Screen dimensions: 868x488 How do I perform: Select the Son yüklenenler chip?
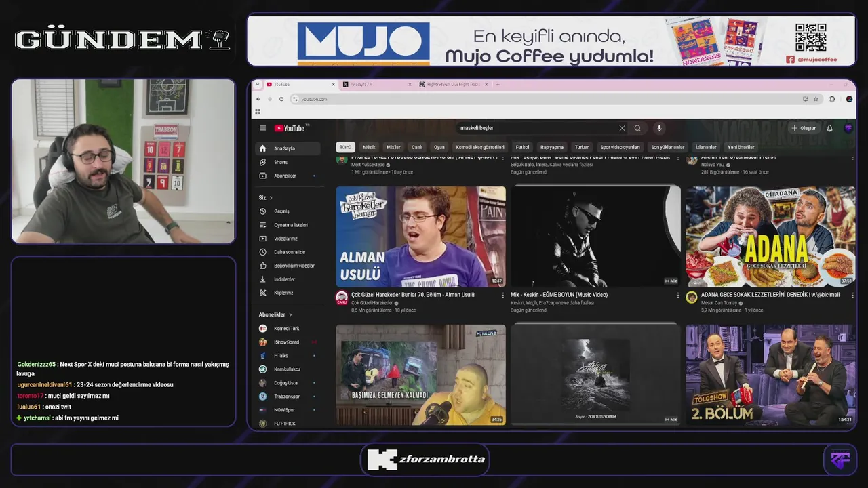[x=668, y=147]
